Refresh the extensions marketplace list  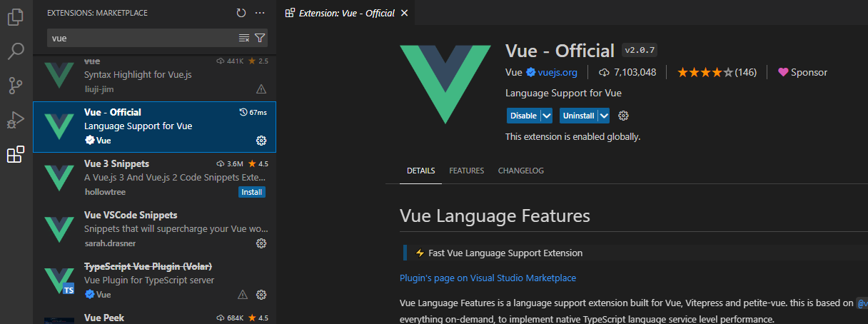(241, 13)
